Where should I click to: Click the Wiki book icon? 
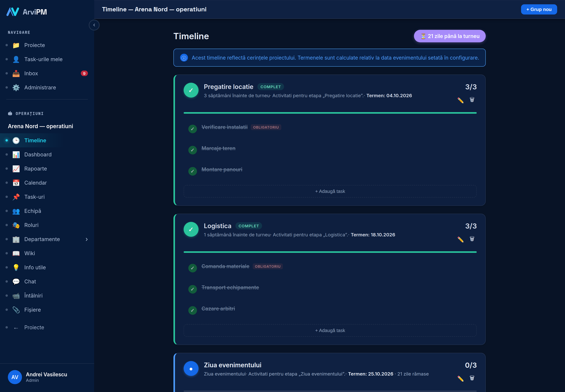(x=16, y=253)
